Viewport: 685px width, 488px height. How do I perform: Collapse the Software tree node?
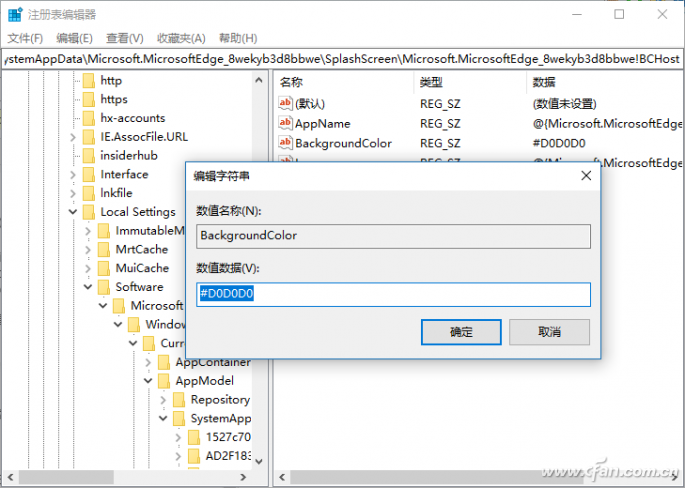[x=88, y=287]
